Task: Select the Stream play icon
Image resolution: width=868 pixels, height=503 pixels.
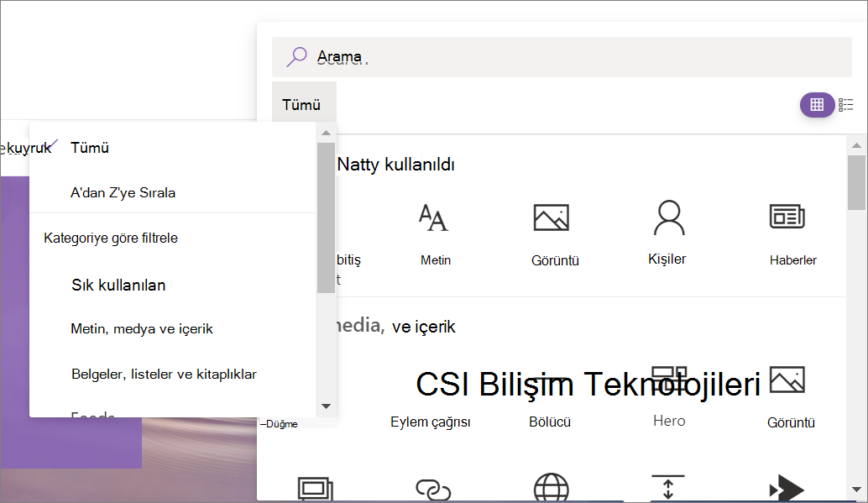Action: (x=787, y=488)
